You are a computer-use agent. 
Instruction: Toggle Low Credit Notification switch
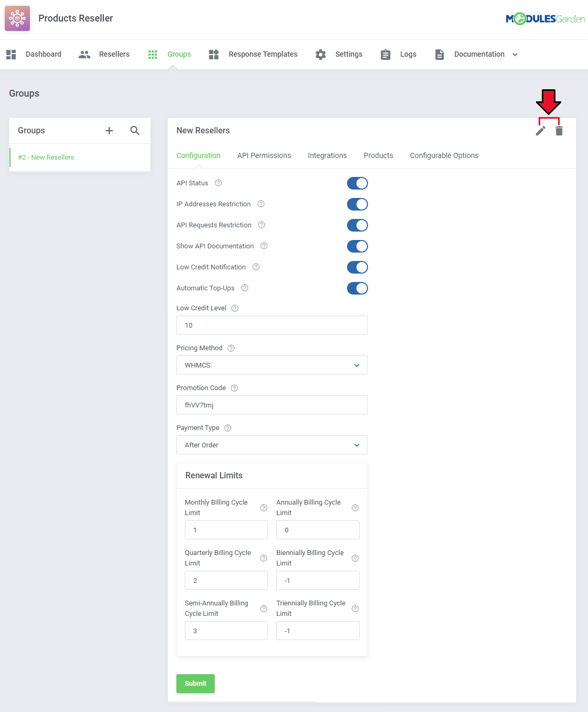(358, 267)
